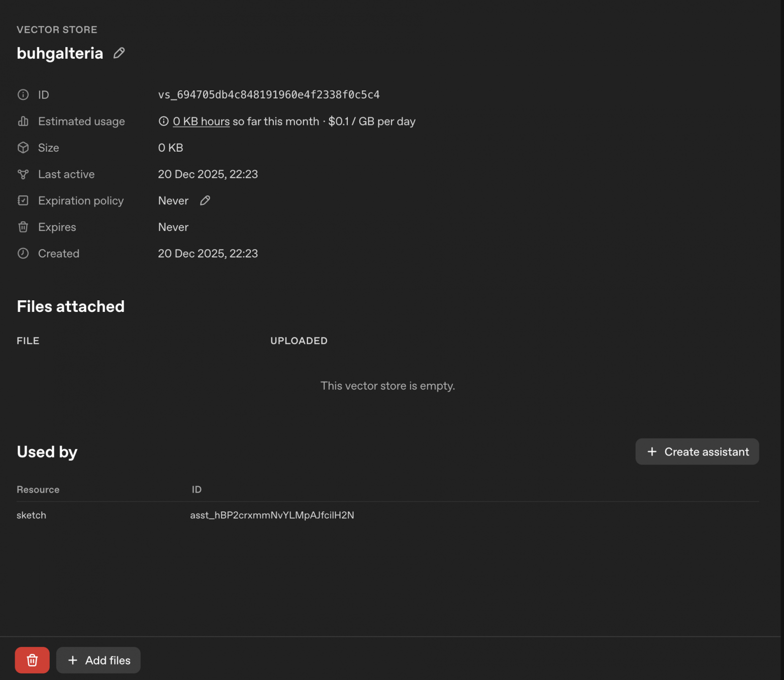
Task: Click the Add files button
Action: click(x=99, y=660)
